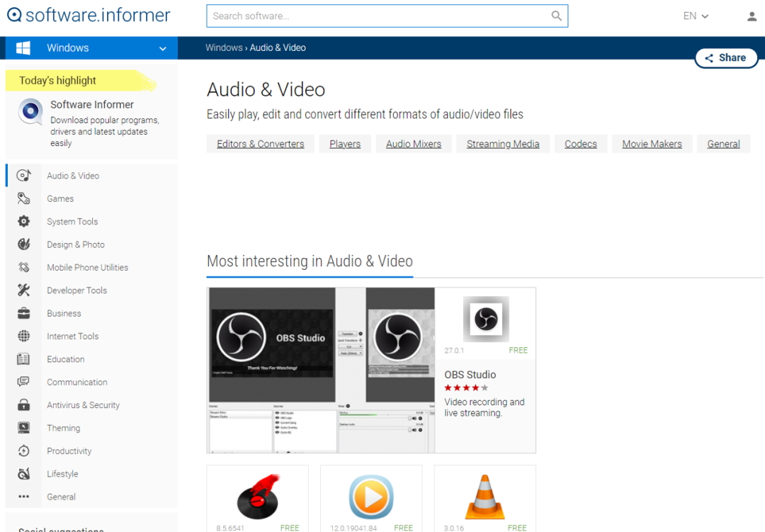Click the Share button
The image size is (765, 532).
pyautogui.click(x=725, y=57)
